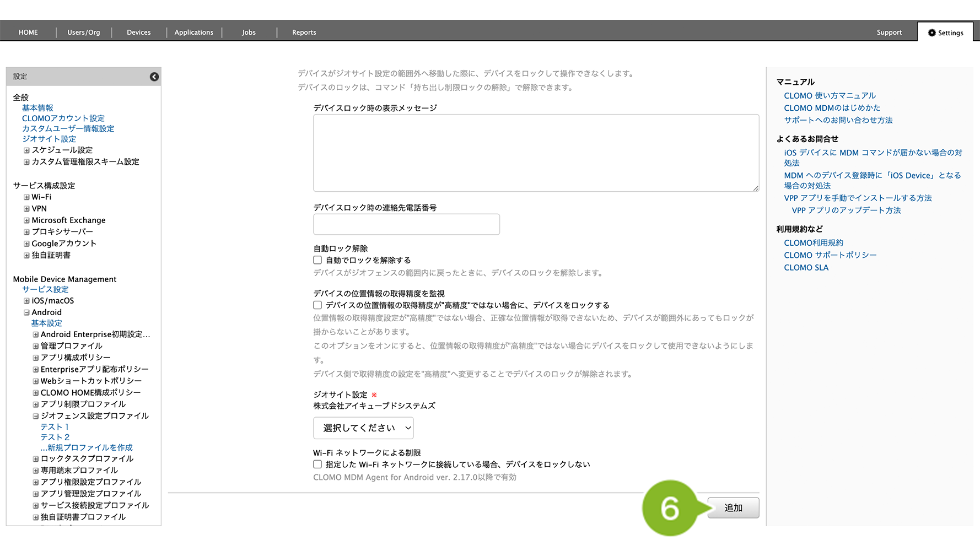Expand the Wi-Fi tree node plus icon
This screenshot has height=551, width=980.
click(x=26, y=197)
